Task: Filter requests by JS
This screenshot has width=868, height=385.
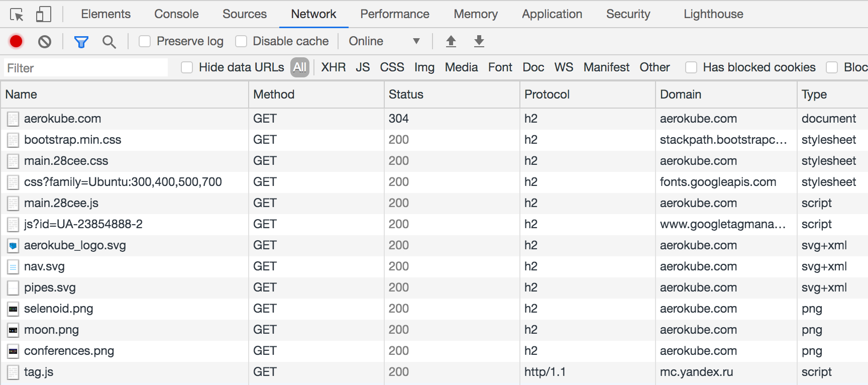Action: click(x=363, y=67)
